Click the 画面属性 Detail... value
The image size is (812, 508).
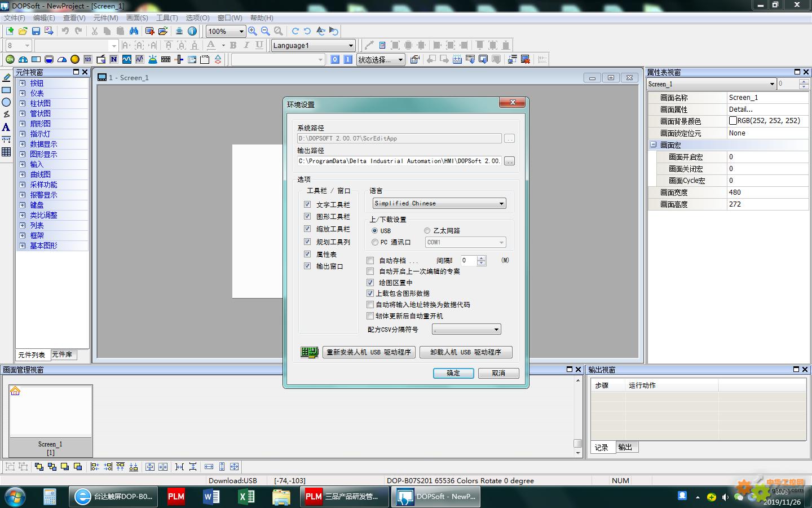pyautogui.click(x=767, y=109)
